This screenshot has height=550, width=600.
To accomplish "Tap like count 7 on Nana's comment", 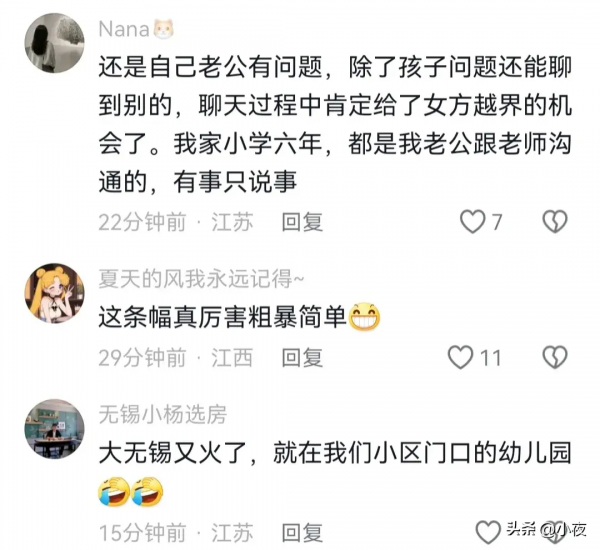I will pos(496,222).
